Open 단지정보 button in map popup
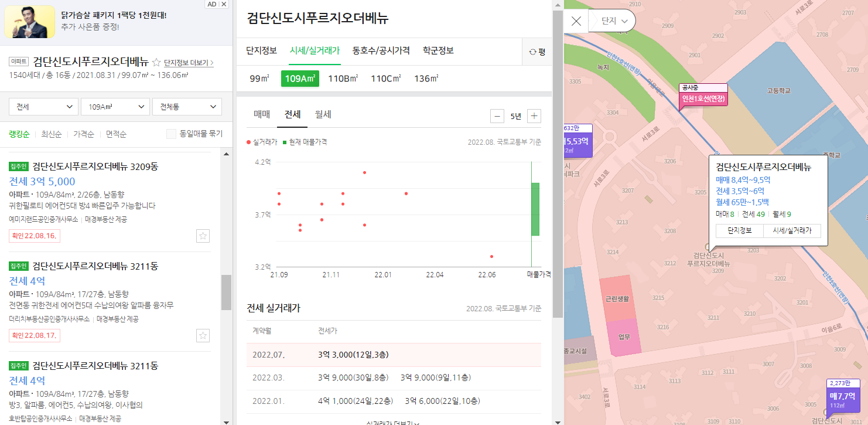Image resolution: width=868 pixels, height=425 pixels. pyautogui.click(x=739, y=231)
